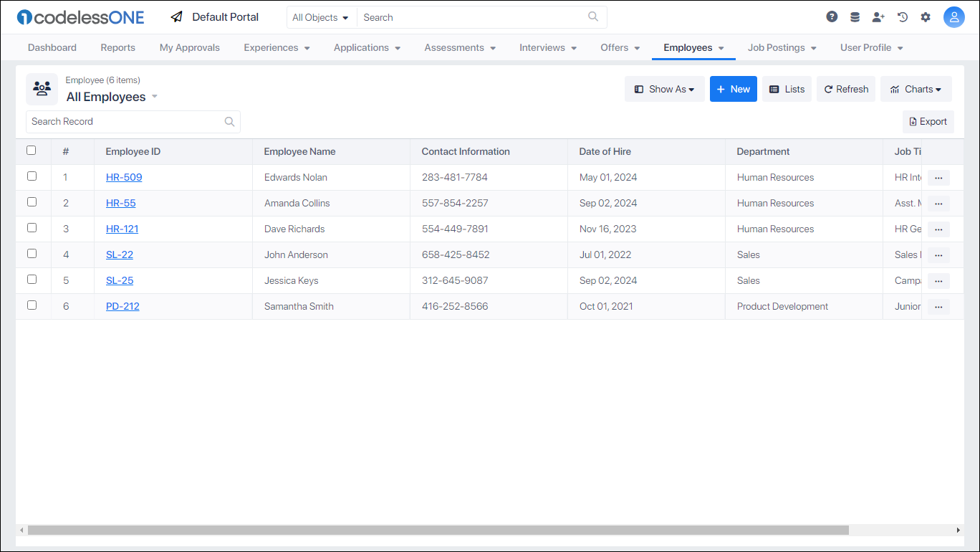Open settings via the gear icon
The height and width of the screenshot is (552, 980).
[926, 16]
